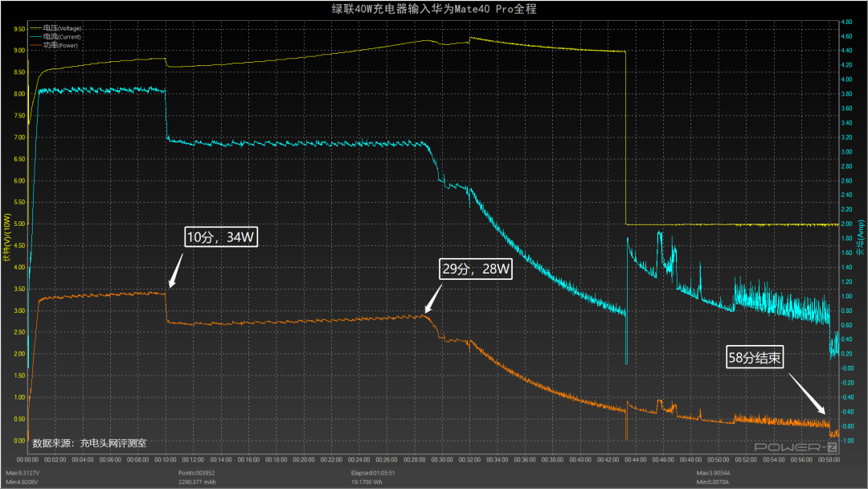Screen dimensions: 868x489
Task: Click the 00:36:00 time axis label
Action: [x=524, y=460]
